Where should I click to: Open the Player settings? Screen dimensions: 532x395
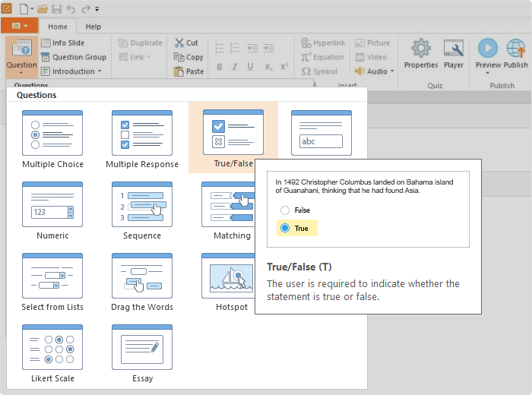point(454,53)
